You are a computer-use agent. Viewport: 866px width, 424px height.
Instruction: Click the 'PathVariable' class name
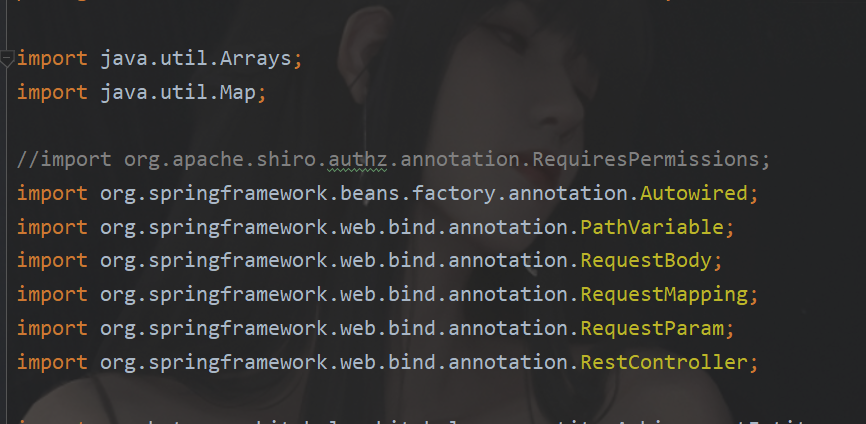[652, 227]
